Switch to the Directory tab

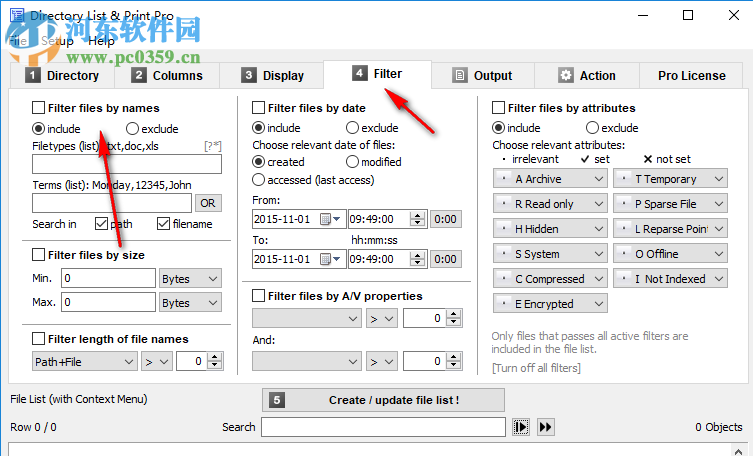click(62, 75)
